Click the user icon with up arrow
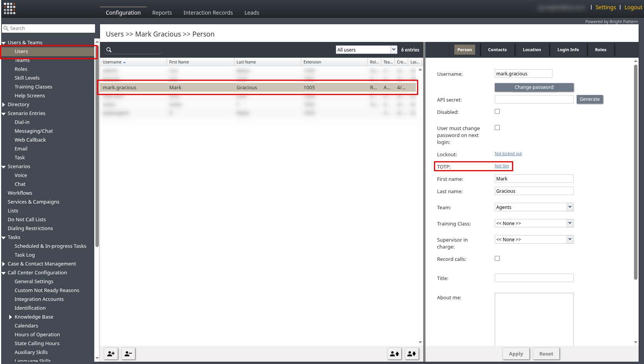The image size is (644, 364). pyautogui.click(x=394, y=354)
